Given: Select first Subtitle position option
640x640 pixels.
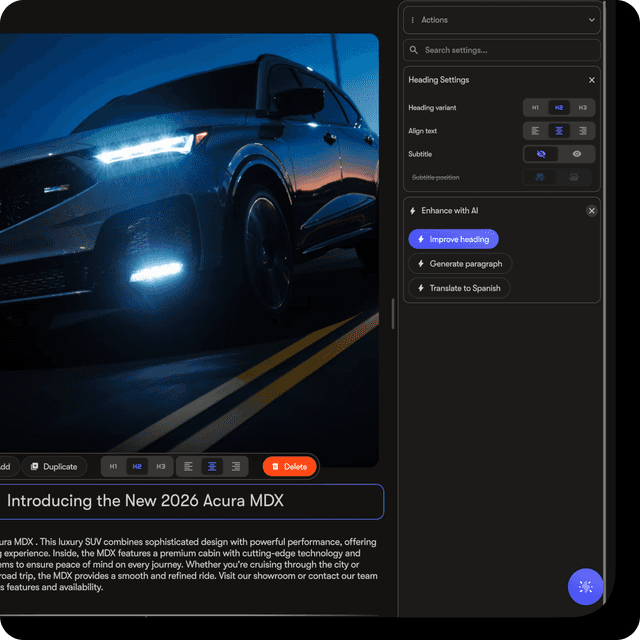Looking at the screenshot, I should click(x=540, y=177).
